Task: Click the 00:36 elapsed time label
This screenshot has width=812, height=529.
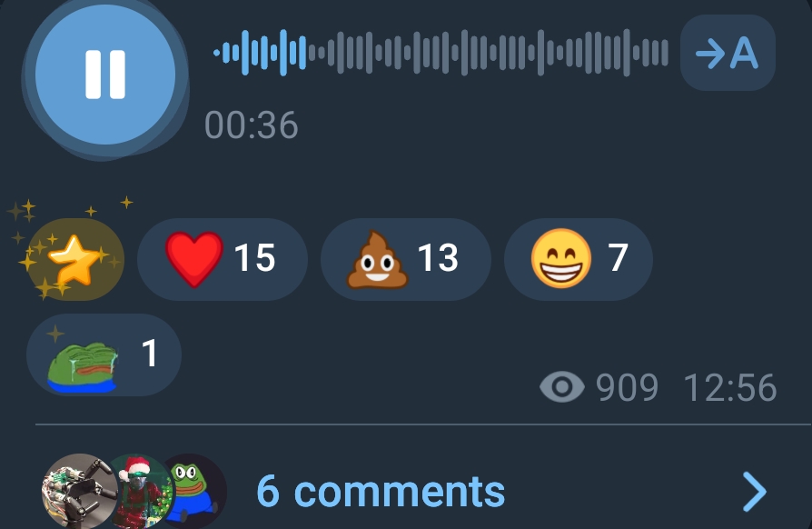Action: point(252,125)
